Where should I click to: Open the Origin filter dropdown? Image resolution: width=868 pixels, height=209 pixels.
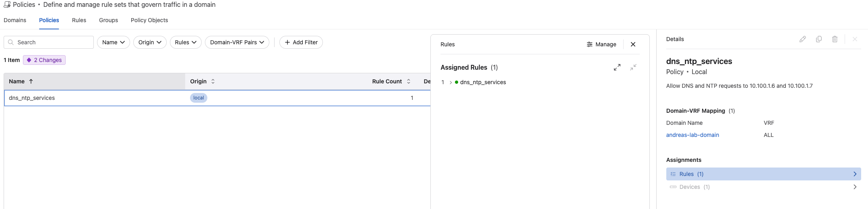coord(150,42)
